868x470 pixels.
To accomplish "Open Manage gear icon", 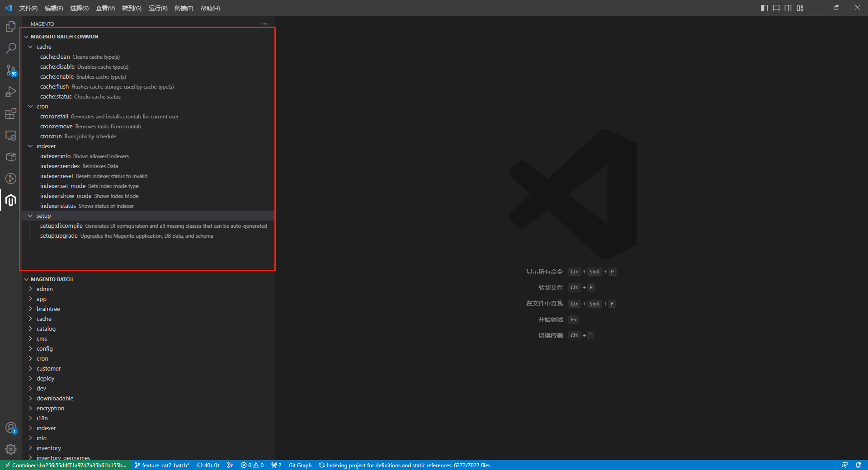I will (x=11, y=449).
